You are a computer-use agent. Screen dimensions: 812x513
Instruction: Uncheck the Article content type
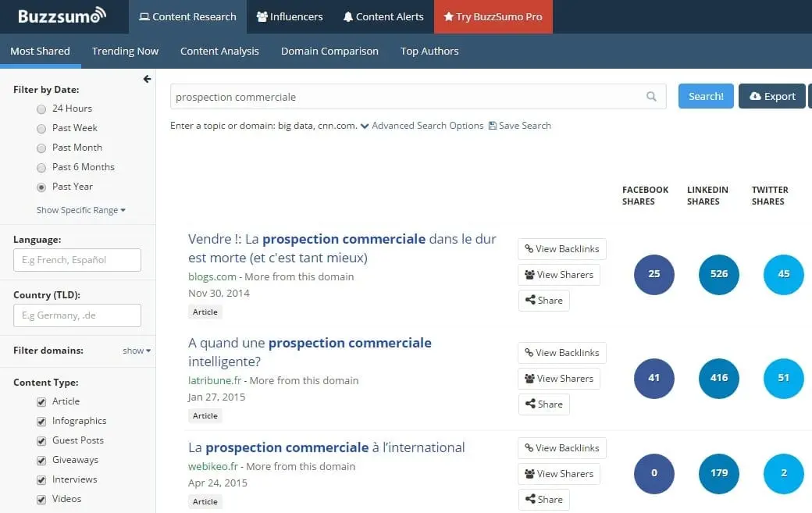pos(41,402)
